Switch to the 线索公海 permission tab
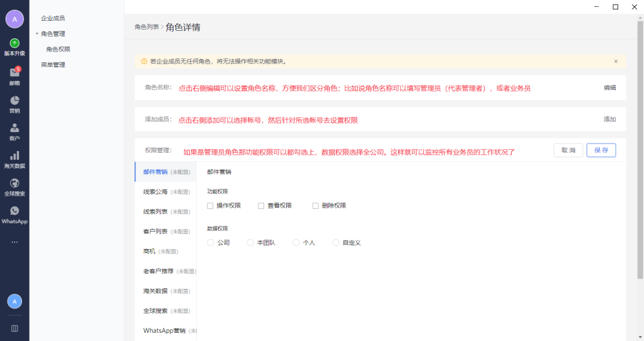 tap(155, 192)
